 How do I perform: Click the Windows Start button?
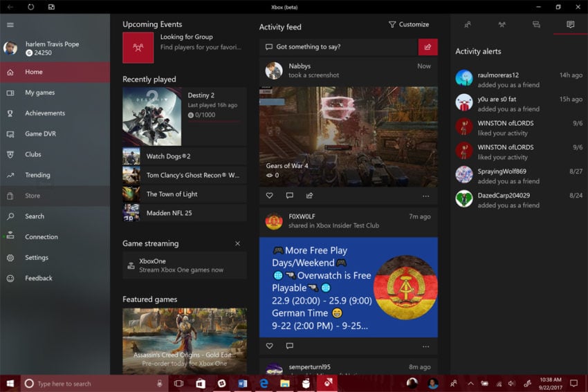(x=10, y=384)
